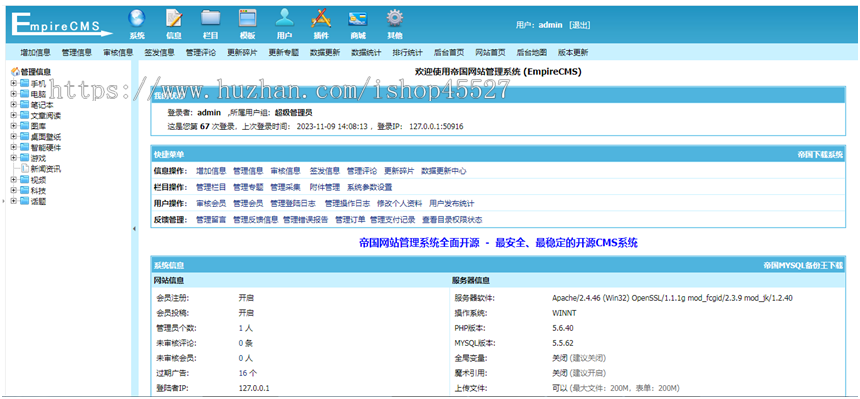The height and width of the screenshot is (399, 860).
Task: Open 审核会员 in the 用户操作 row
Action: pyautogui.click(x=211, y=203)
